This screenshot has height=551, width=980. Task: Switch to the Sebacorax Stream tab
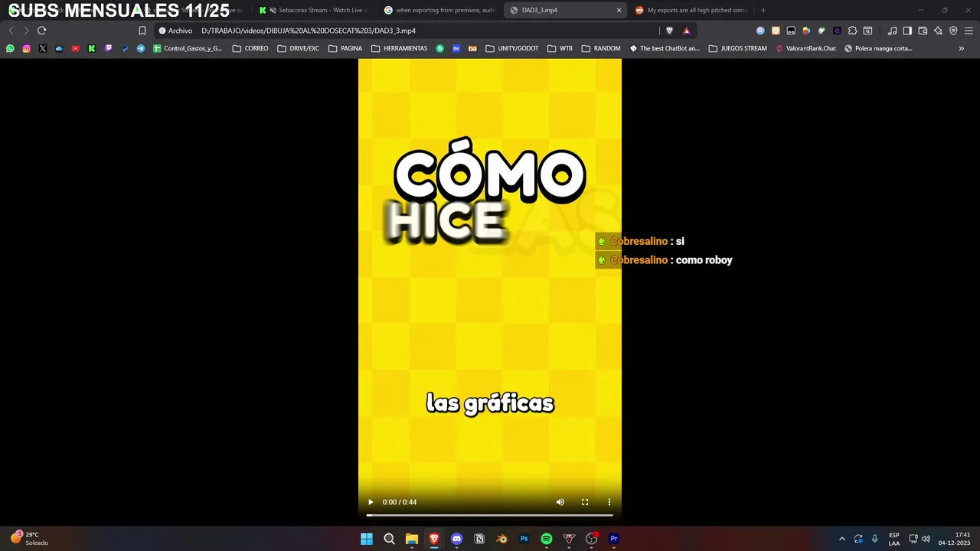314,10
